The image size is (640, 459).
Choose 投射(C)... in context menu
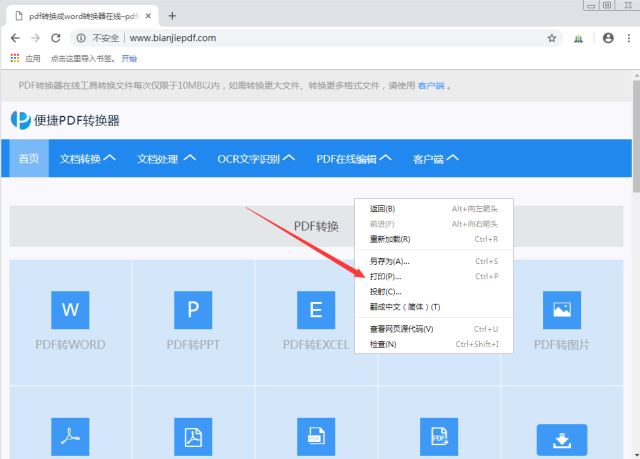click(x=434, y=292)
